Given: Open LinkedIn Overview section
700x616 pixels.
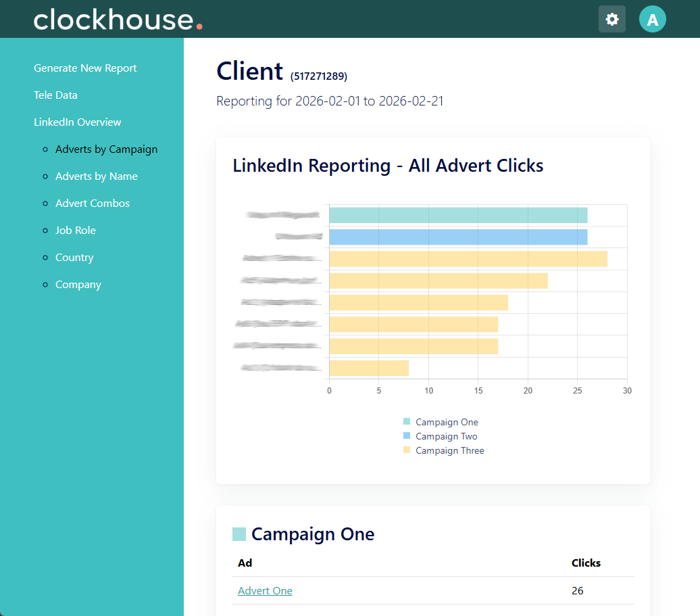Looking at the screenshot, I should (77, 122).
